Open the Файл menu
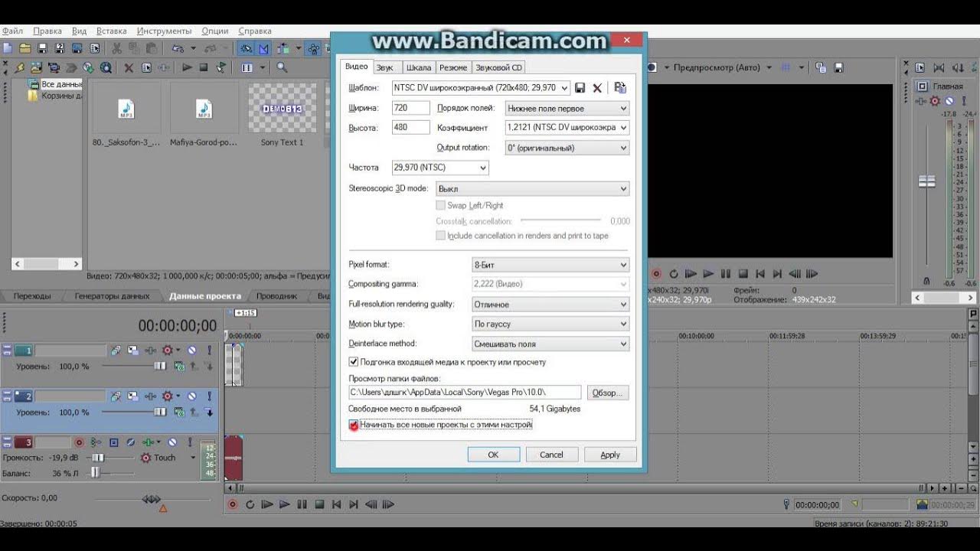The image size is (980, 551). pyautogui.click(x=11, y=31)
